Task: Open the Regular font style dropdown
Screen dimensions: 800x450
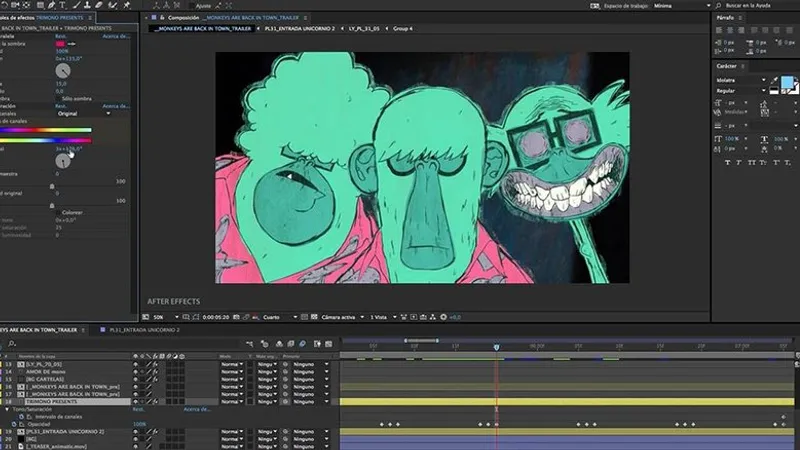Action: point(741,90)
